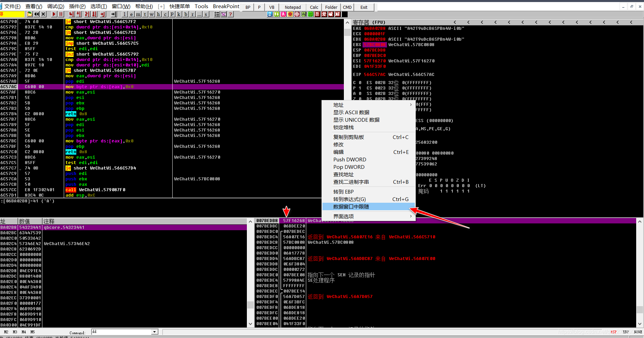The image size is (644, 338).
Task: Click the BP shortcut button
Action: 248,7
